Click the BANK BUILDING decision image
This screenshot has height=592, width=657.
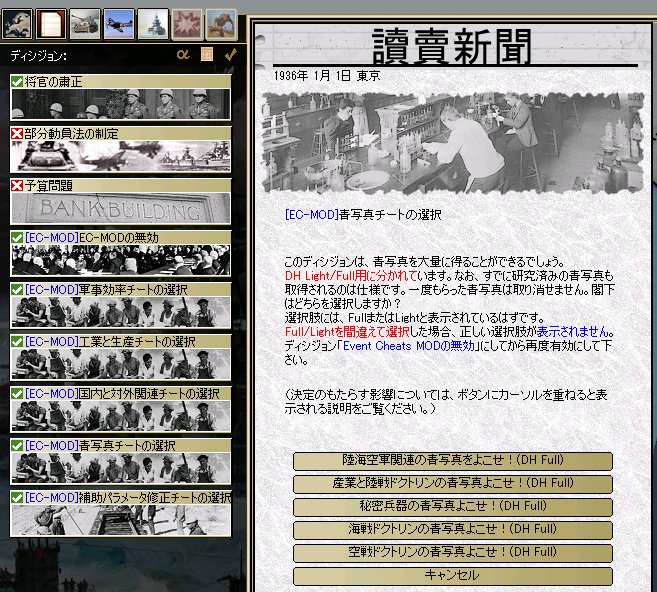(120, 209)
